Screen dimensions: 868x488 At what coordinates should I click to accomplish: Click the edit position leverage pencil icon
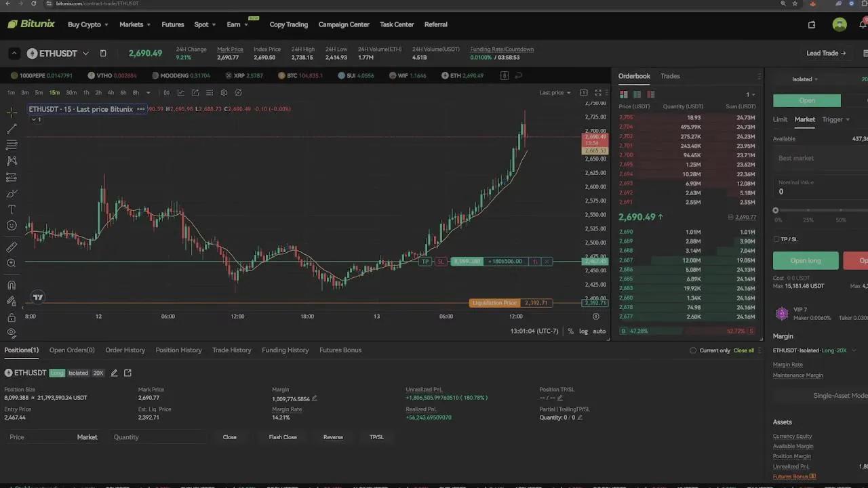tap(114, 373)
